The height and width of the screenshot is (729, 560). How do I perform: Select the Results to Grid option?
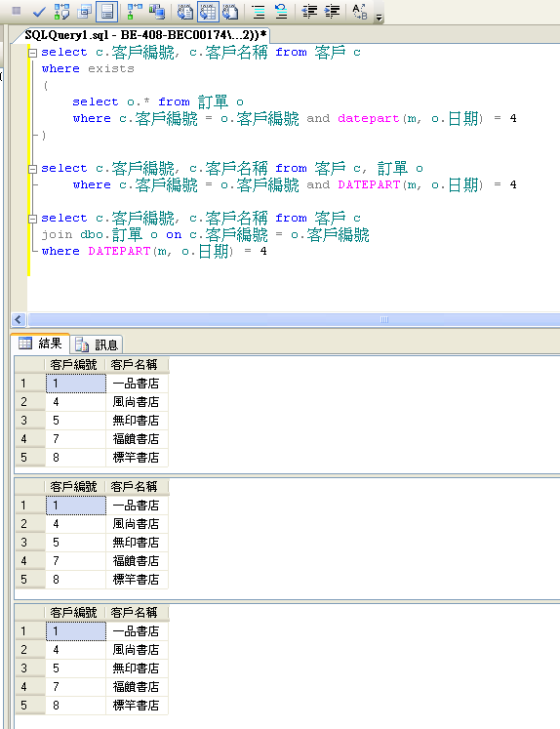(208, 11)
